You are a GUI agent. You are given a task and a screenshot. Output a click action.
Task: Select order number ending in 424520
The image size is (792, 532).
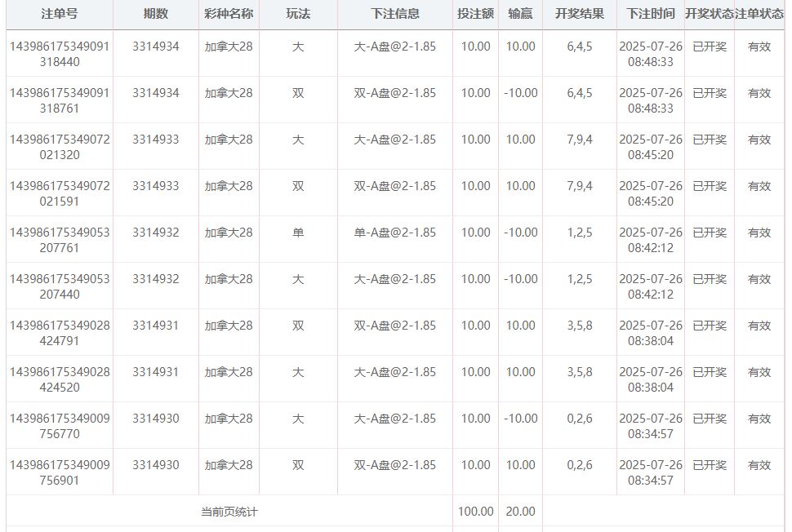pyautogui.click(x=60, y=379)
